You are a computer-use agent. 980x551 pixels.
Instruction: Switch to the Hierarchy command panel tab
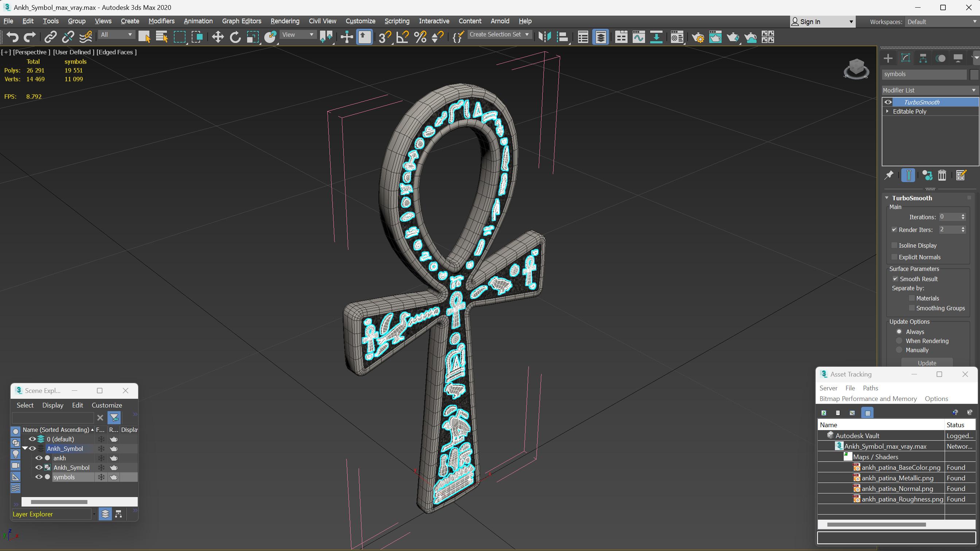pos(923,58)
